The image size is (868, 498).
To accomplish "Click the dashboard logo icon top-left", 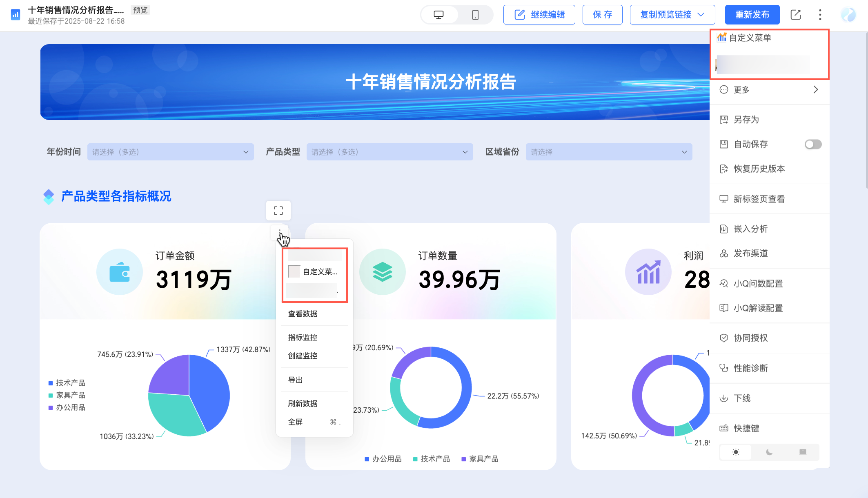I will coord(16,15).
